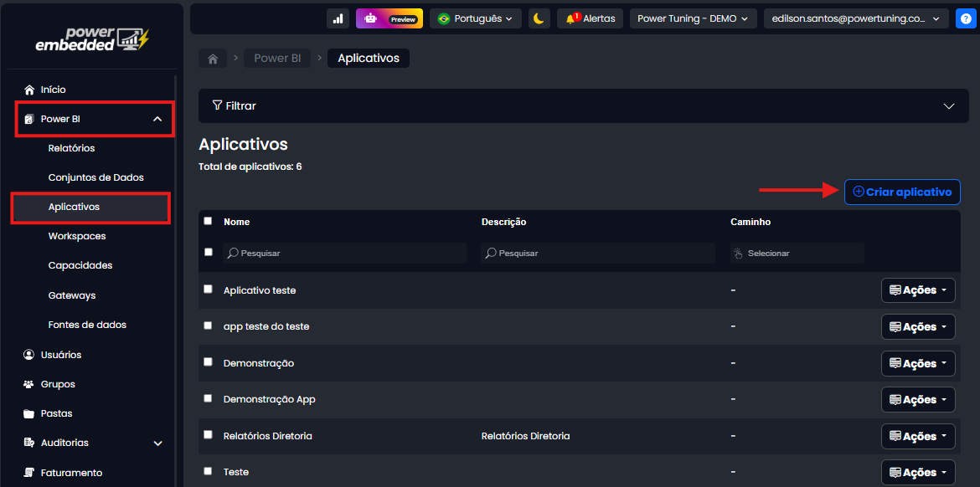Click the Criar aplicativo button
Image resolution: width=980 pixels, height=487 pixels.
[902, 192]
